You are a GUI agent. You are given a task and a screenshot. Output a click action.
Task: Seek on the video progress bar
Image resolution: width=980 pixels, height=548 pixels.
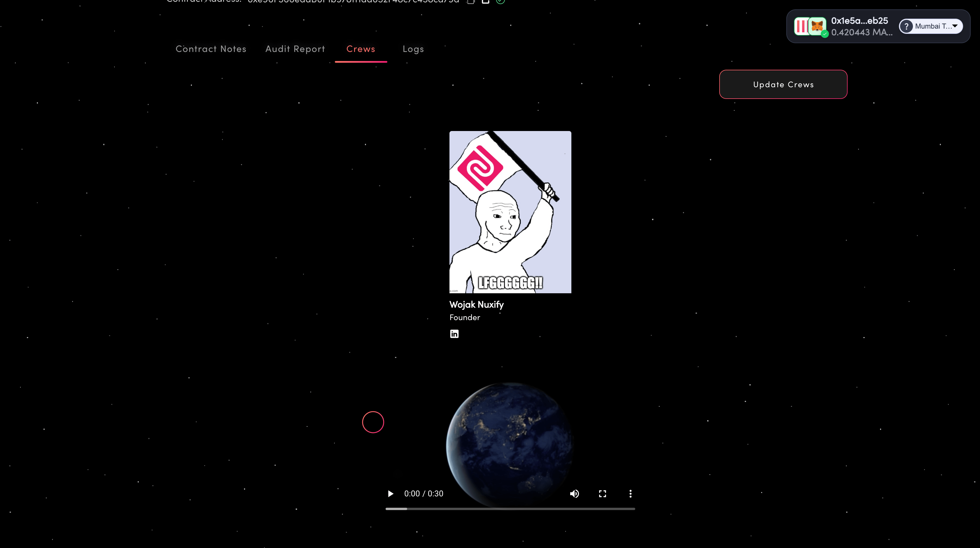click(510, 509)
